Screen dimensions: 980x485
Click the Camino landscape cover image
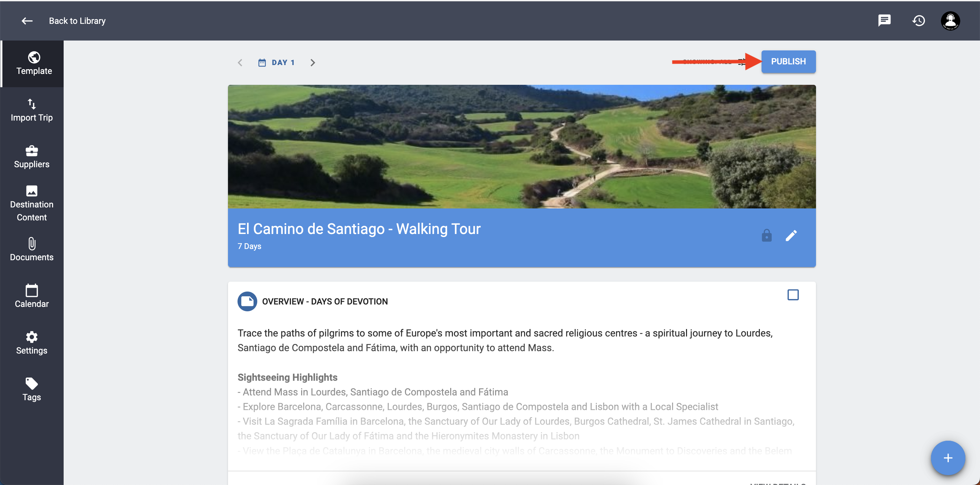tap(522, 146)
